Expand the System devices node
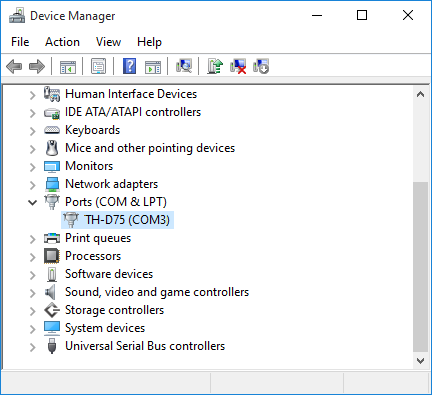Image resolution: width=432 pixels, height=395 pixels. (32, 329)
